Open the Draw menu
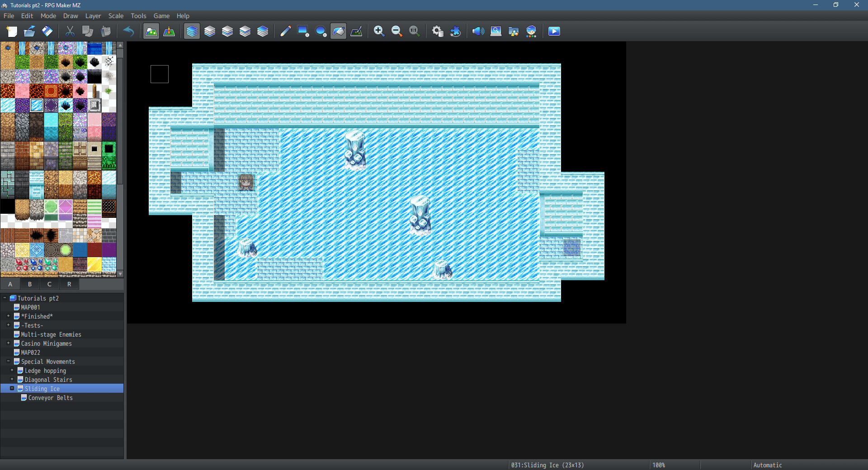This screenshot has height=470, width=868. (x=71, y=16)
